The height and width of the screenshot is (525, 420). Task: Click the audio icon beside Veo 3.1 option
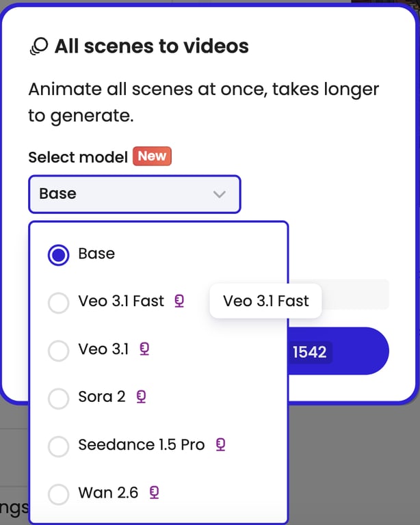point(144,349)
